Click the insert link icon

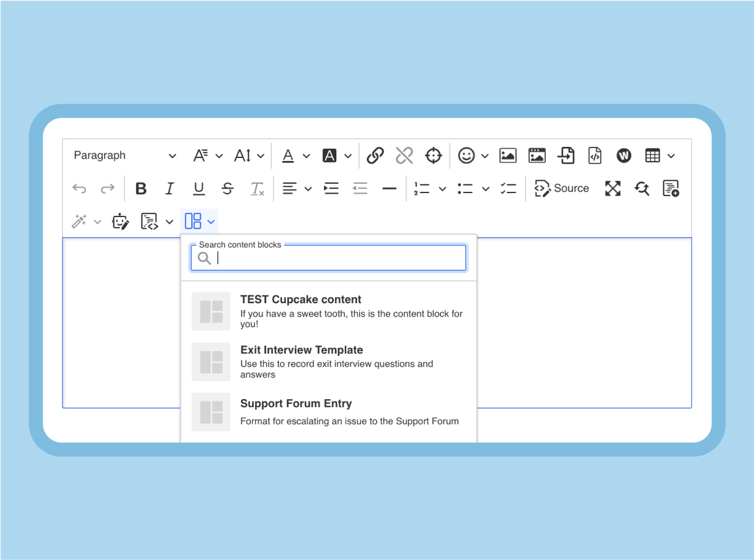[x=375, y=156]
